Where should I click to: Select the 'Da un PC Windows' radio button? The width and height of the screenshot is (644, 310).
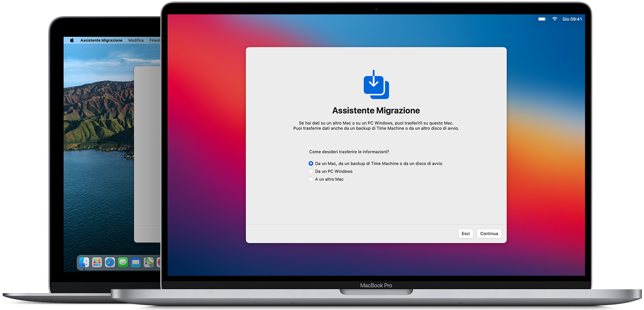point(311,172)
